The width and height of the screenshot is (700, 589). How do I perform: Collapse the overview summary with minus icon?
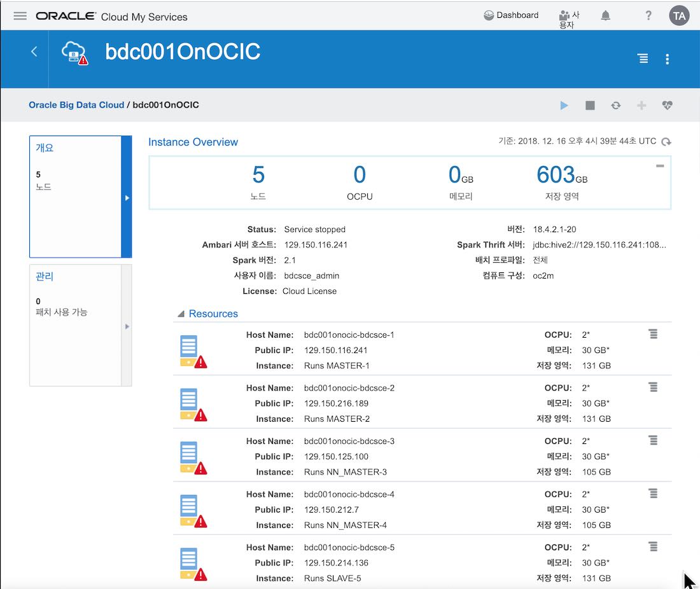coord(660,166)
